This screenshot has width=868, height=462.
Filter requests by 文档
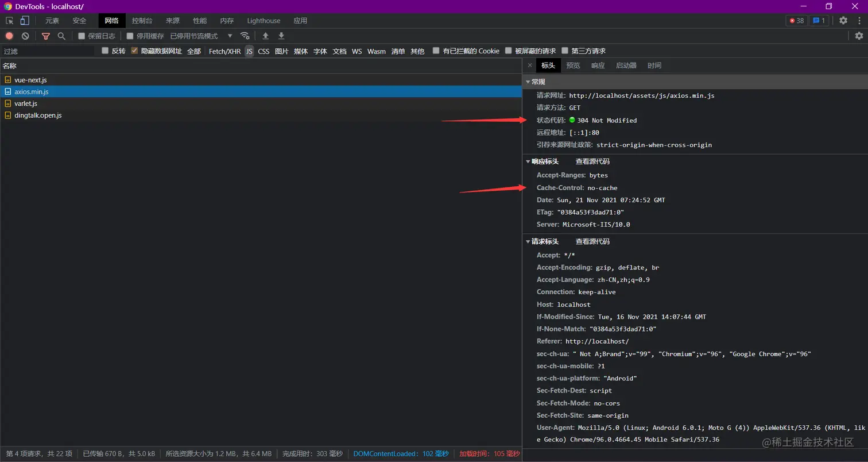tap(340, 51)
